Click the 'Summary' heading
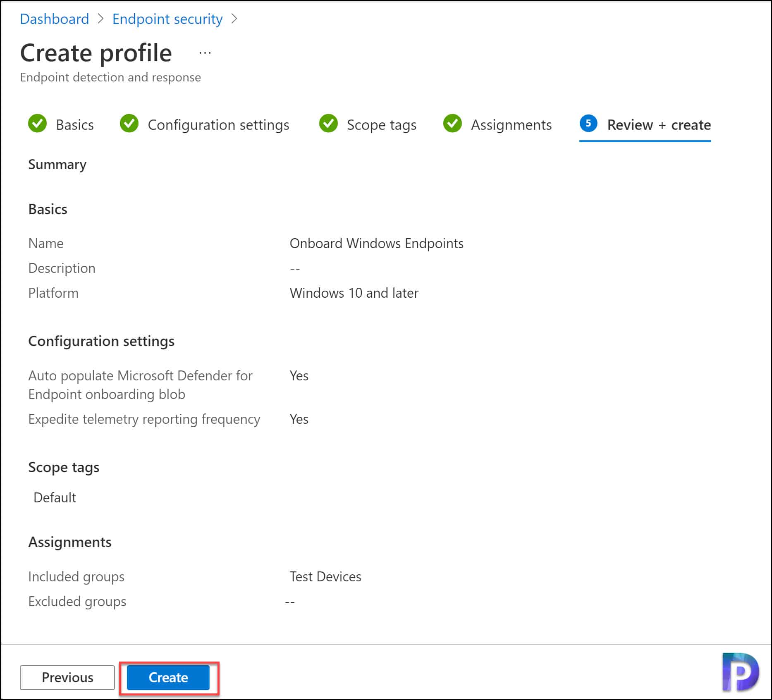The image size is (772, 700). pyautogui.click(x=57, y=165)
